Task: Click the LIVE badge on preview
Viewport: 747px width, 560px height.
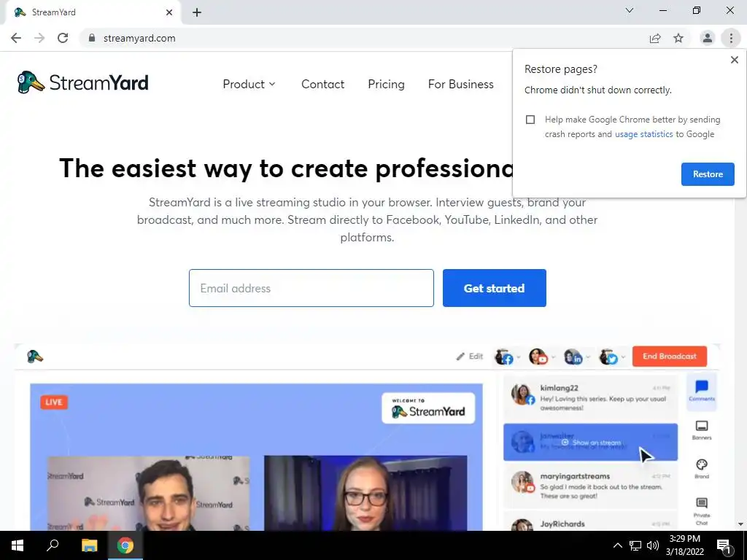Action: (x=54, y=402)
